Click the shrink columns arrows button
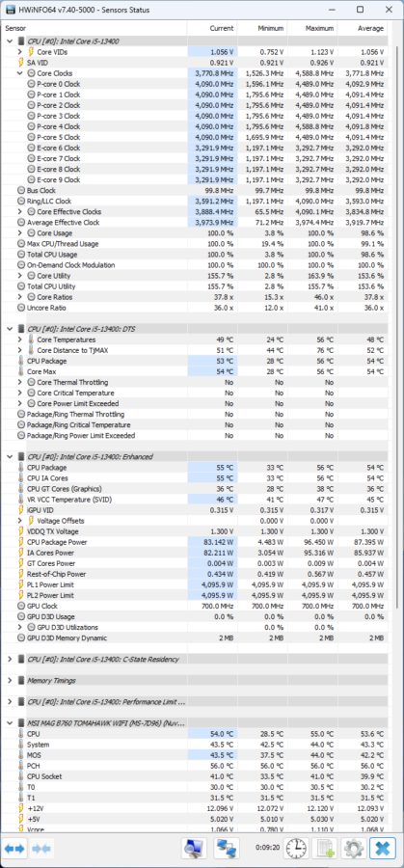This screenshot has width=404, height=868. [x=42, y=849]
